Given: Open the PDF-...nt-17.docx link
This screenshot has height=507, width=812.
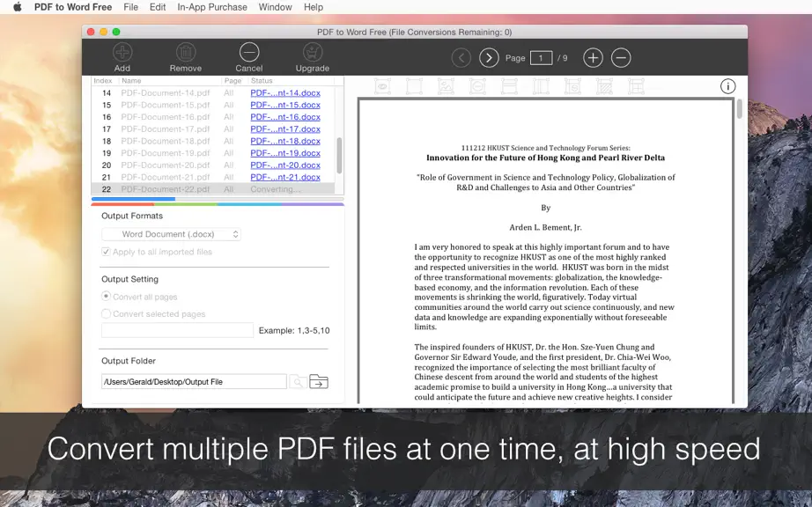Looking at the screenshot, I should click(285, 129).
